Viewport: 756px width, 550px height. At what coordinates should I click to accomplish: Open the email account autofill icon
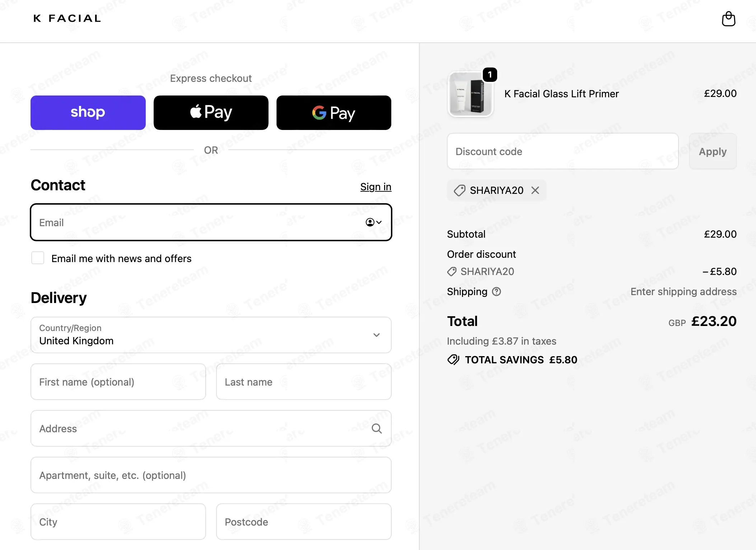coord(373,222)
